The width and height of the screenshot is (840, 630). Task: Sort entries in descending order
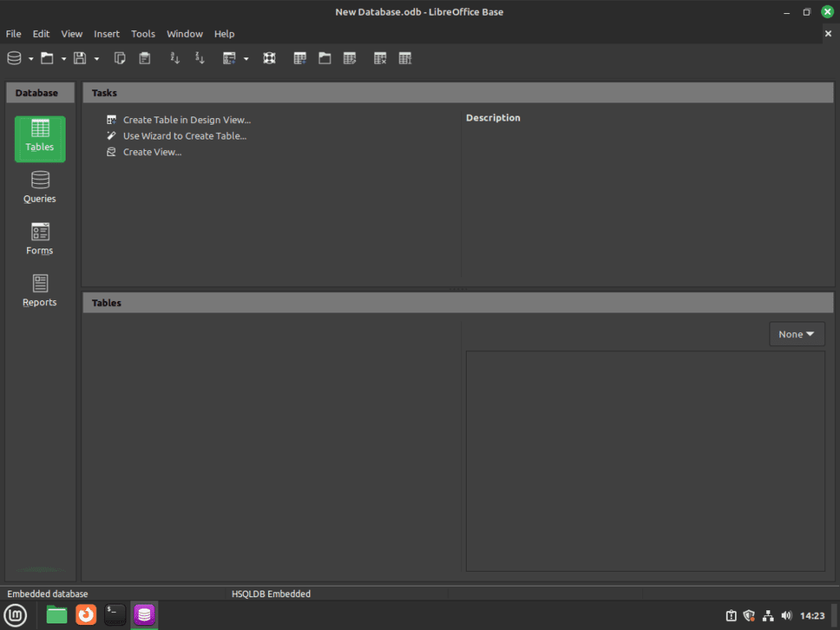point(198,58)
